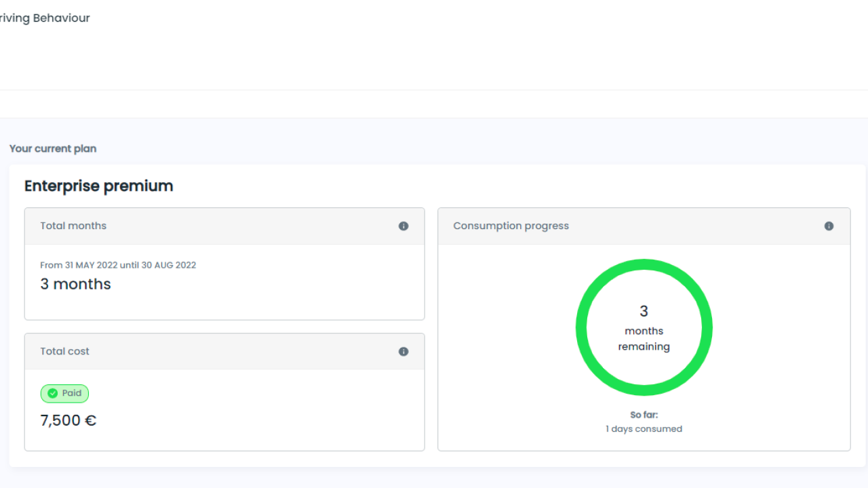Click the Paid status badge
The height and width of the screenshot is (488, 868).
click(64, 393)
